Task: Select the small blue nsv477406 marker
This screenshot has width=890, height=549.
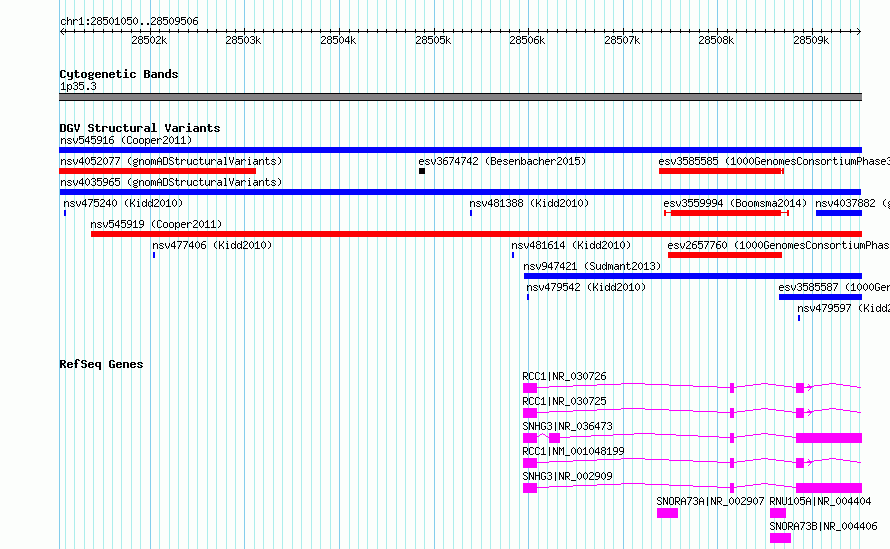Action: tap(154, 255)
